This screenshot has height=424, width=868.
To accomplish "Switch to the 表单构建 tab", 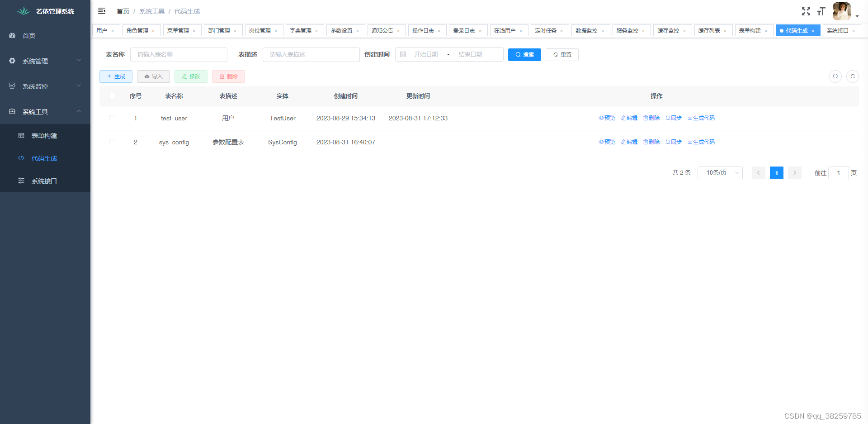I will (x=750, y=30).
